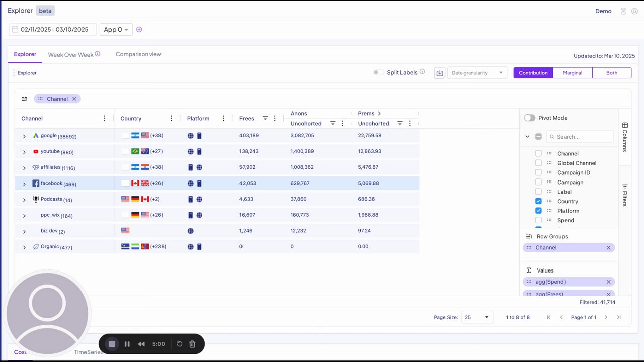Click the add filter plus icon beside App 0

(139, 30)
